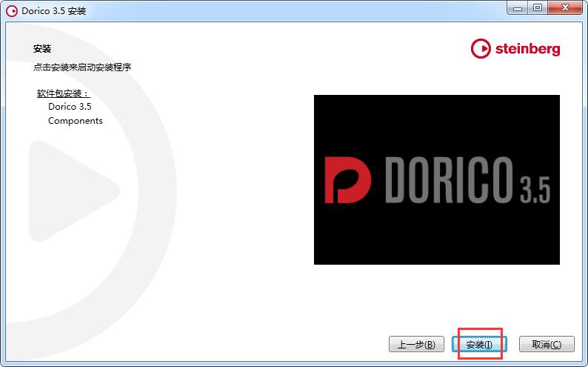
Task: Maximize the Dorico 3.5 installer window
Action: tap(538, 8)
